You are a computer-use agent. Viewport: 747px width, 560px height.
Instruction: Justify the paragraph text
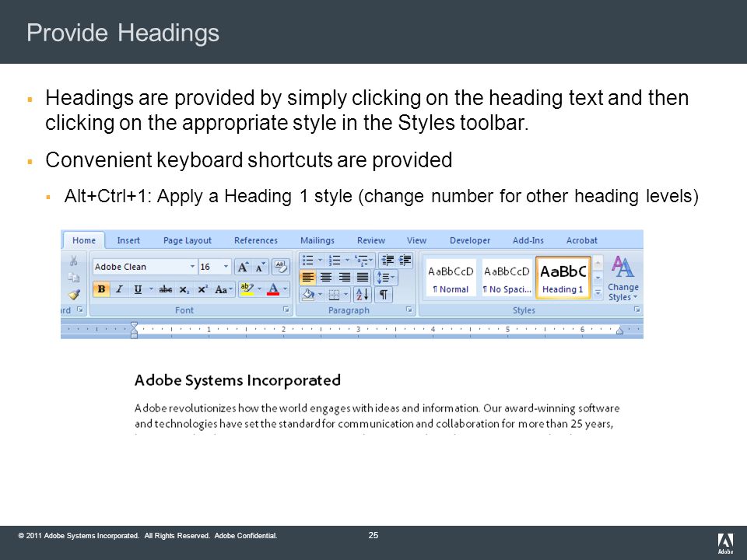pos(363,277)
